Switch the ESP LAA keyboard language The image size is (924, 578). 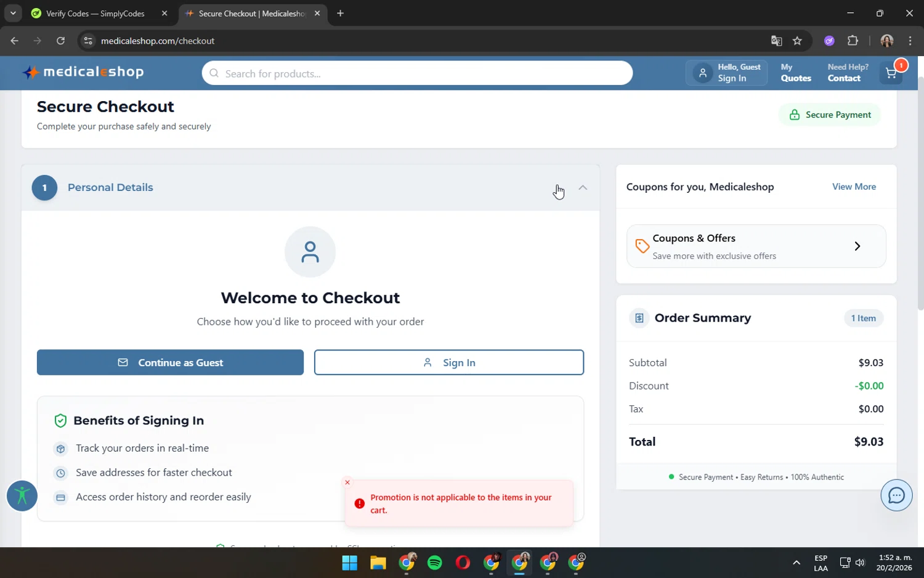point(821,563)
